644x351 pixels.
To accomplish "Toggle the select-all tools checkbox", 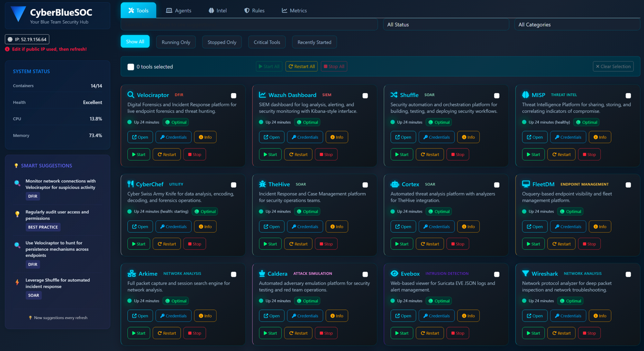I will (x=130, y=67).
